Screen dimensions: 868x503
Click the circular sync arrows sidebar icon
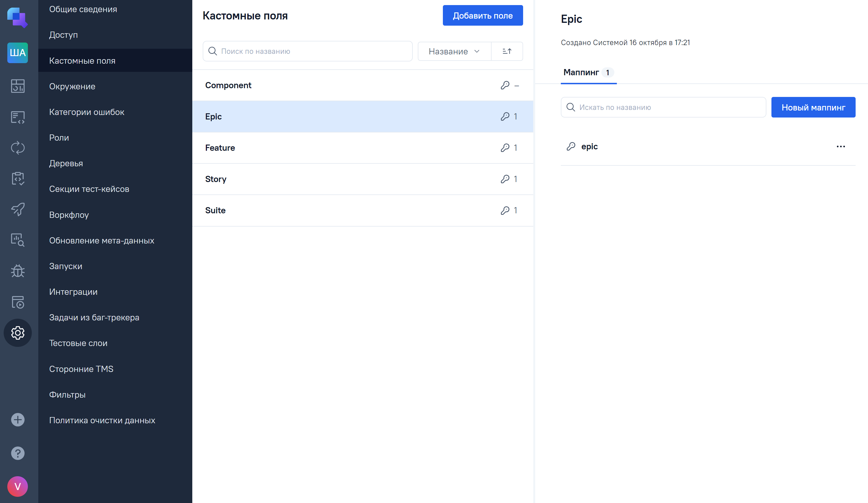(17, 148)
